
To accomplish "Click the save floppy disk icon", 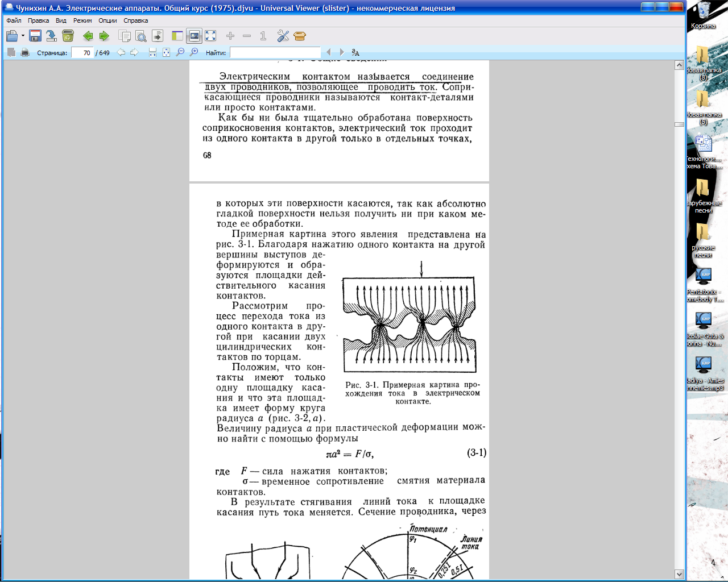I will click(x=35, y=36).
